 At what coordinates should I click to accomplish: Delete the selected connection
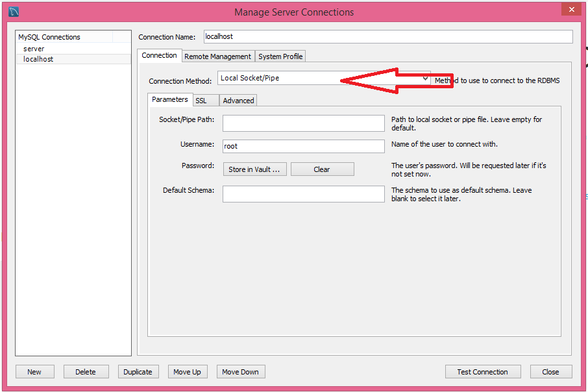click(86, 371)
